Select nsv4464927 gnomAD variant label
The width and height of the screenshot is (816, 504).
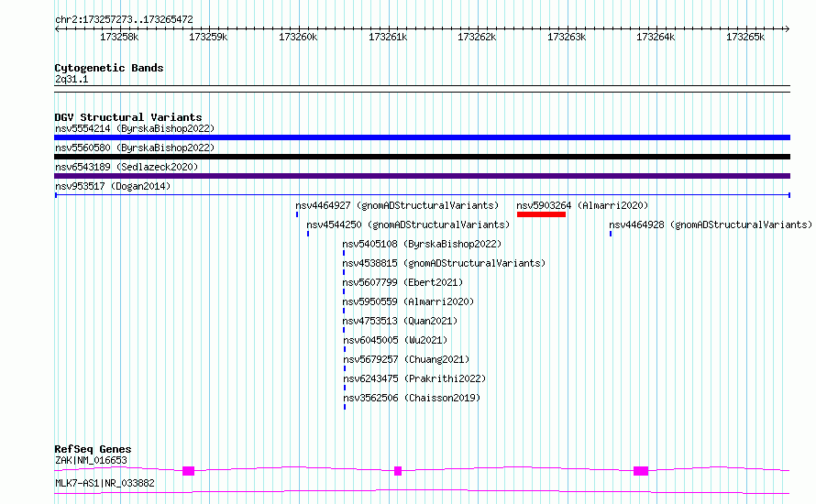click(x=397, y=205)
